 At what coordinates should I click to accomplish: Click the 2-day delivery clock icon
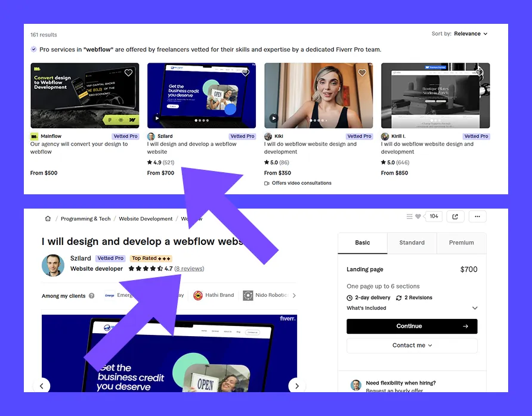tap(349, 297)
